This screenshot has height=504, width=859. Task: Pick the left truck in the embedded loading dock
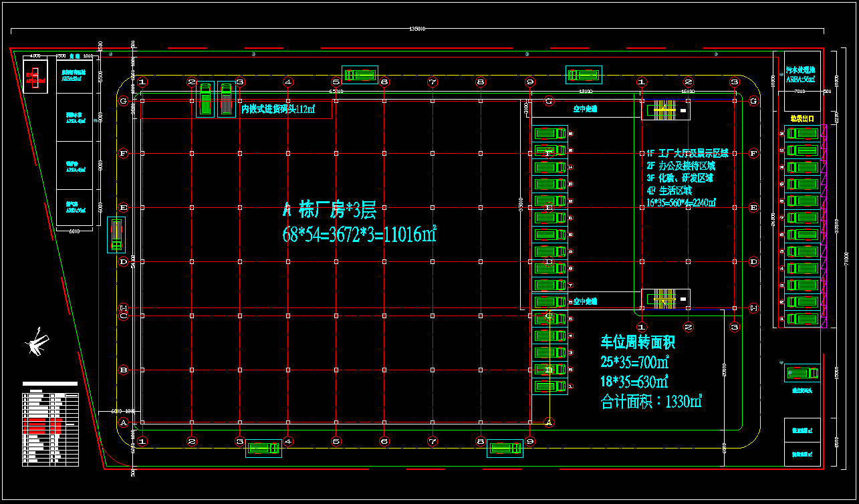(x=205, y=100)
